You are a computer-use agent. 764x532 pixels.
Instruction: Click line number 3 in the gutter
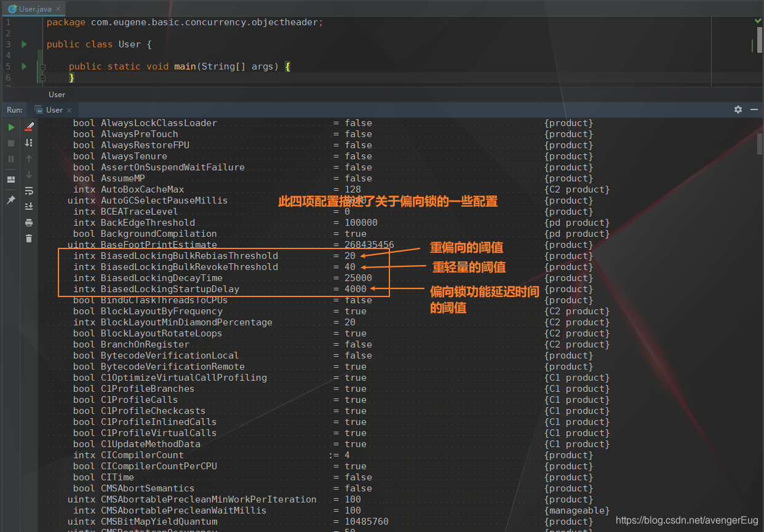8,44
